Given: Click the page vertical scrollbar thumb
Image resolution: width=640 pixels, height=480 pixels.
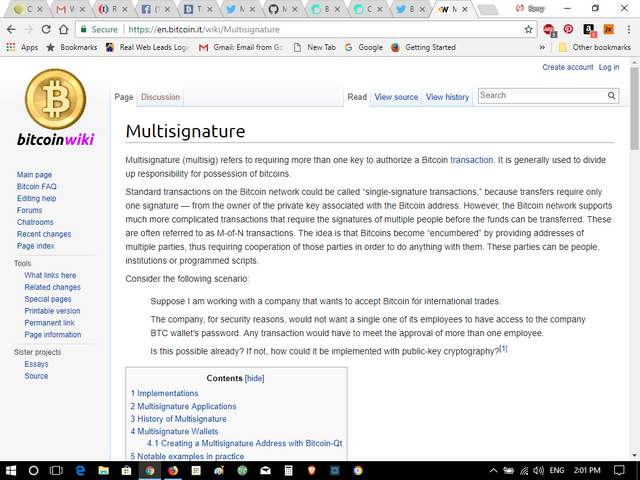Looking at the screenshot, I should tap(634, 108).
